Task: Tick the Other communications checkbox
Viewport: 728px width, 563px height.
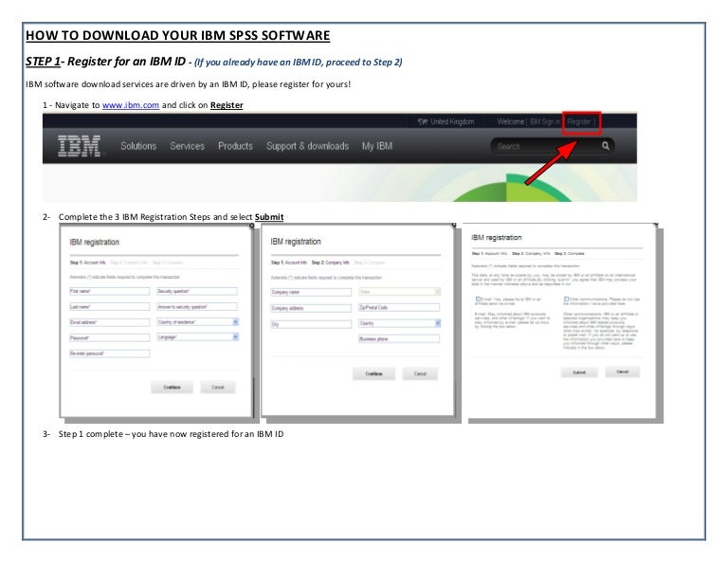Action: [x=567, y=299]
